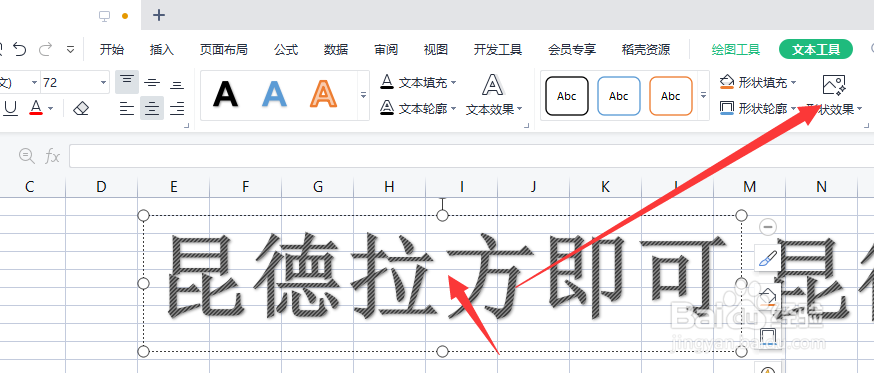Screen dimensions: 874x373
Task: Click the redo arrow icon
Action: pyautogui.click(x=46, y=50)
